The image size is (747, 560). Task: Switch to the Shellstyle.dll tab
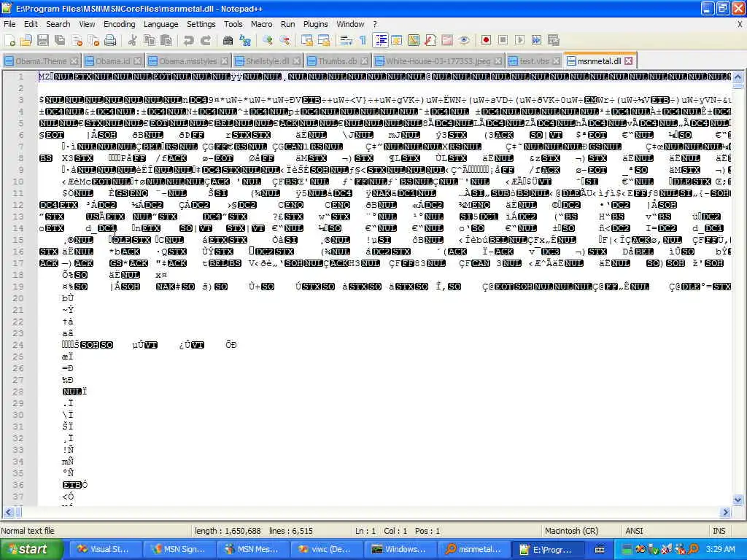point(267,61)
